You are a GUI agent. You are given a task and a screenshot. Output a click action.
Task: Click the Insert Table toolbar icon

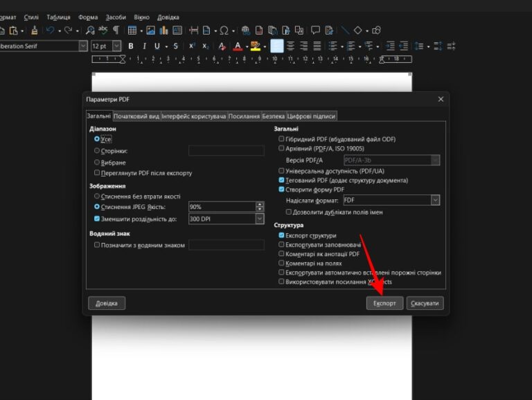pyautogui.click(x=132, y=30)
